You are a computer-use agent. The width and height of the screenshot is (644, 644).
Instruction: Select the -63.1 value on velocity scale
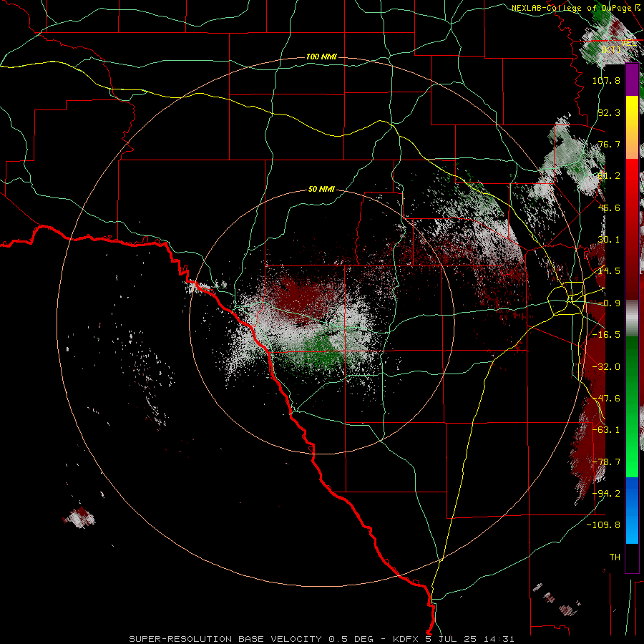606,430
